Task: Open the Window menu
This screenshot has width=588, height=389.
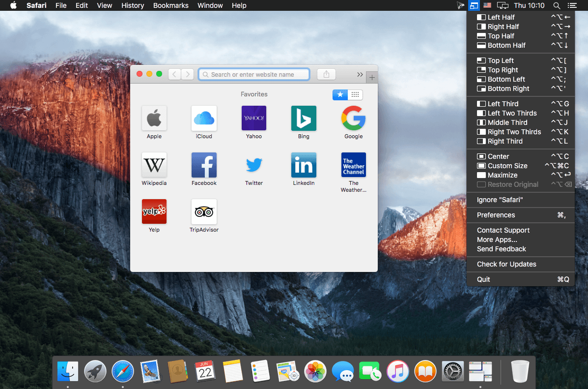Action: pos(210,5)
